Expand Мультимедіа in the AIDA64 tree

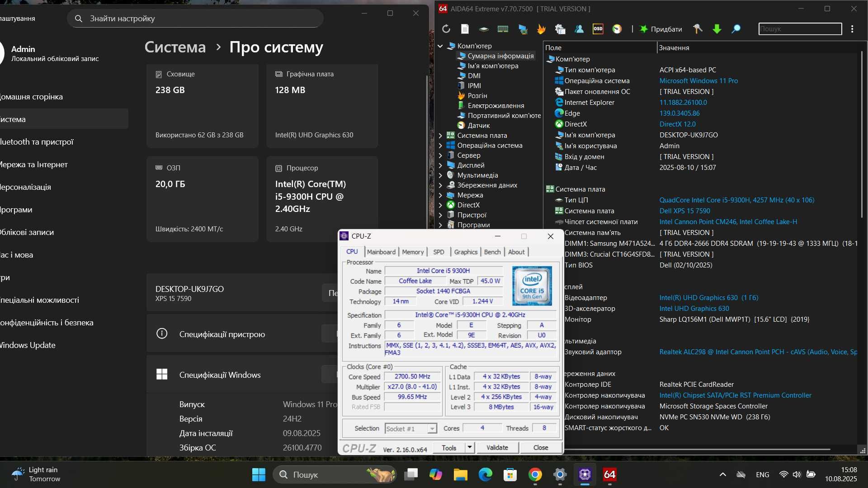(x=440, y=175)
